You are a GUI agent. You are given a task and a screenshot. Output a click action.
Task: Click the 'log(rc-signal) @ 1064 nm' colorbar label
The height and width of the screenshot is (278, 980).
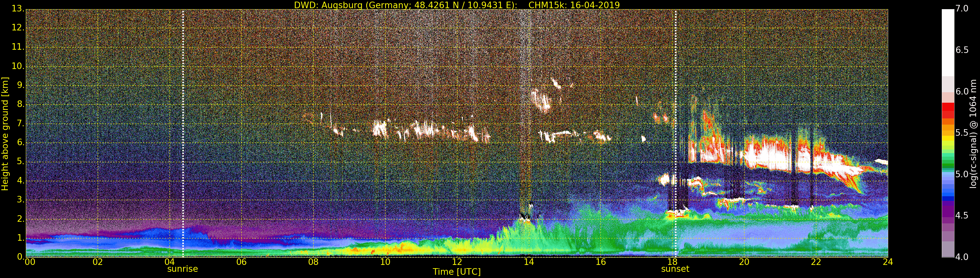point(973,134)
